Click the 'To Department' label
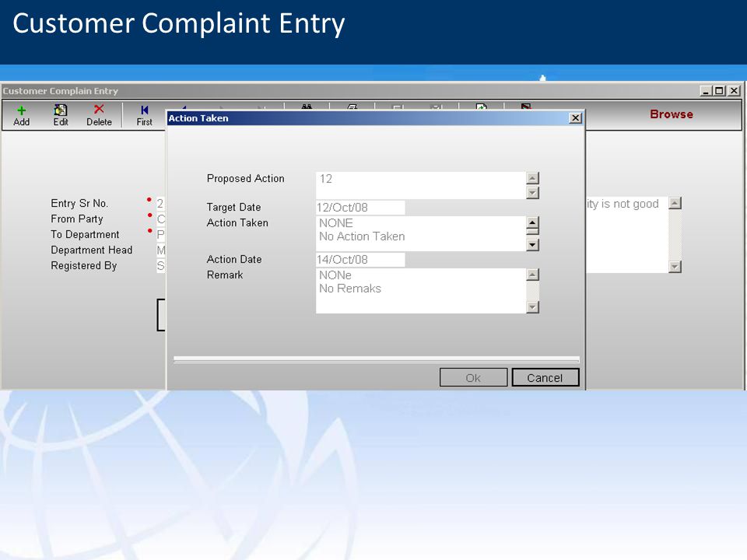Image resolution: width=747 pixels, height=560 pixels. click(x=85, y=235)
